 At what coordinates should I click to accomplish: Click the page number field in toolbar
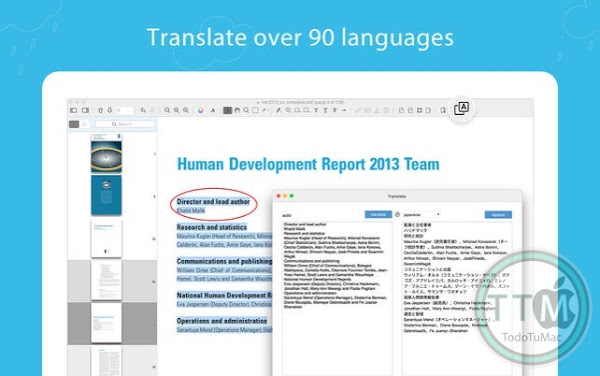pos(125,110)
